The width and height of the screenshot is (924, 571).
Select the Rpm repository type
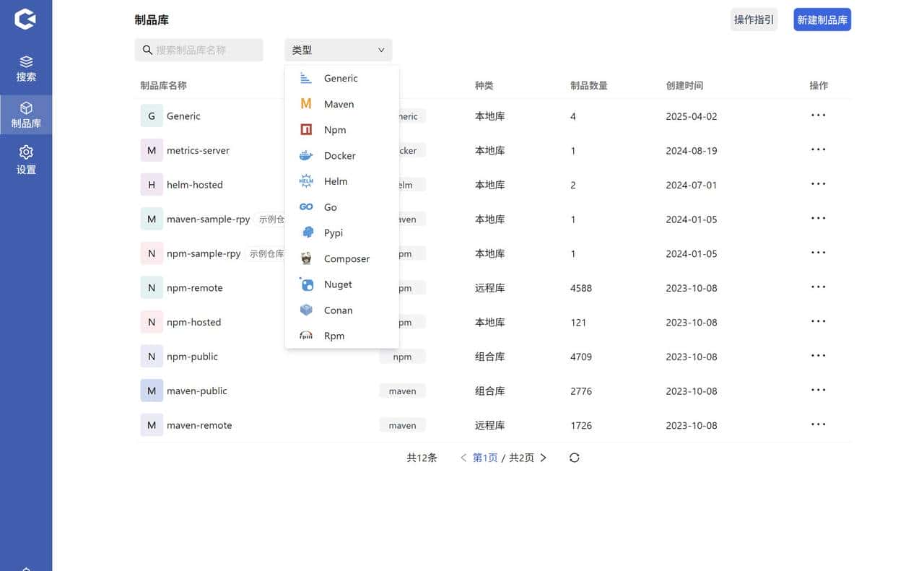click(x=334, y=336)
